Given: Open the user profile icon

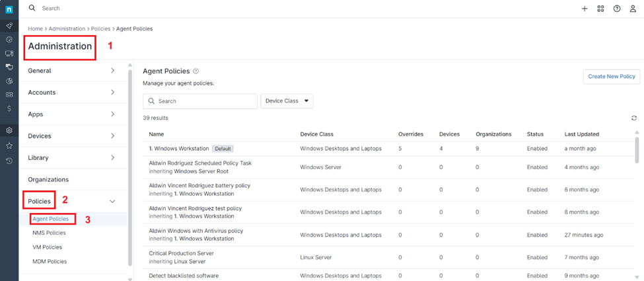Looking at the screenshot, I should (633, 9).
